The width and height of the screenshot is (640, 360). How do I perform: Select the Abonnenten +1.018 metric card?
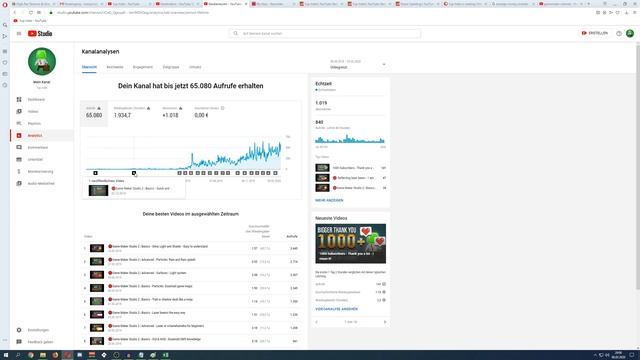172,113
